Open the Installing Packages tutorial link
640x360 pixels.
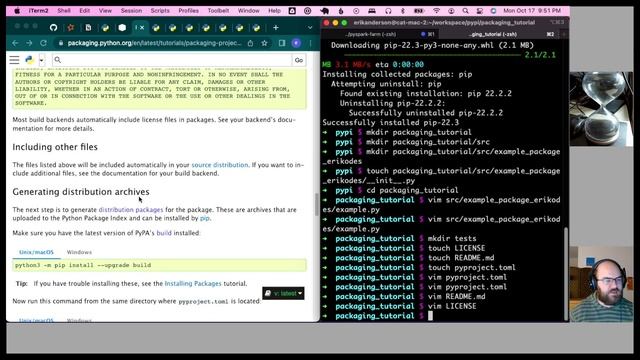tap(193, 283)
